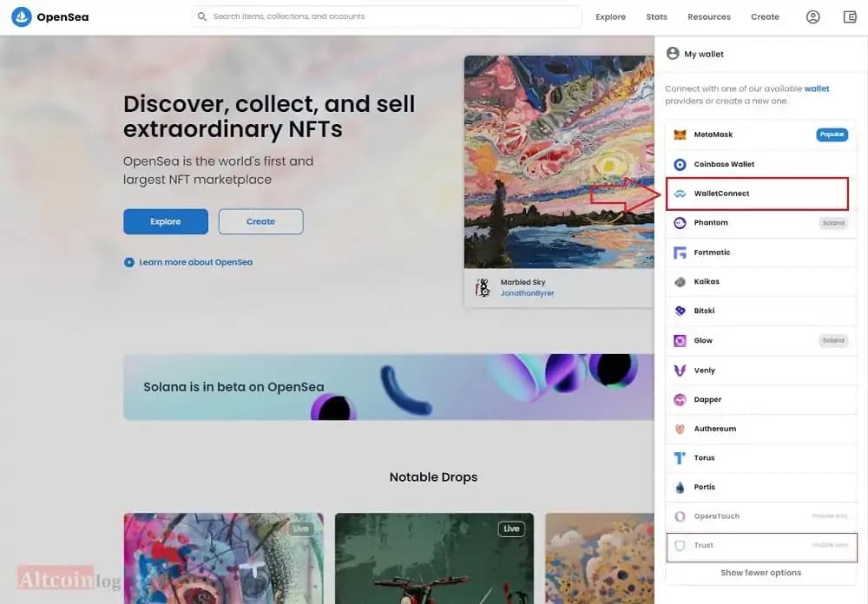Click the OpenSea ship logo icon
The width and height of the screenshot is (868, 604).
click(x=22, y=16)
